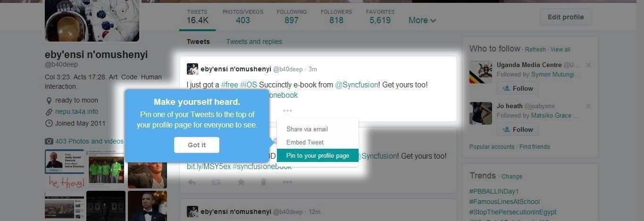Choose Embed Tweet from the menu
Screen dimensions: 644x221
click(x=305, y=142)
